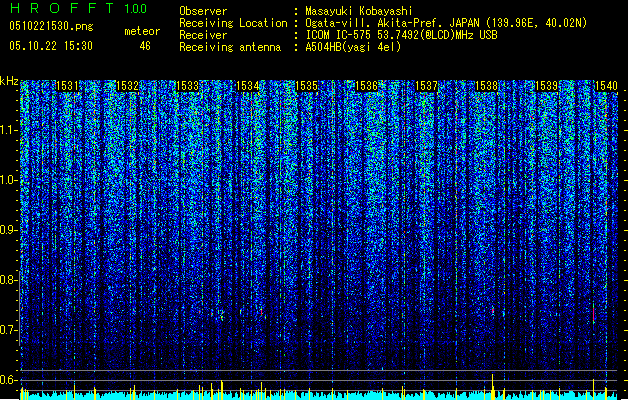Click the red meteor echo near 1540
This screenshot has height=400, width=629.
(x=594, y=314)
